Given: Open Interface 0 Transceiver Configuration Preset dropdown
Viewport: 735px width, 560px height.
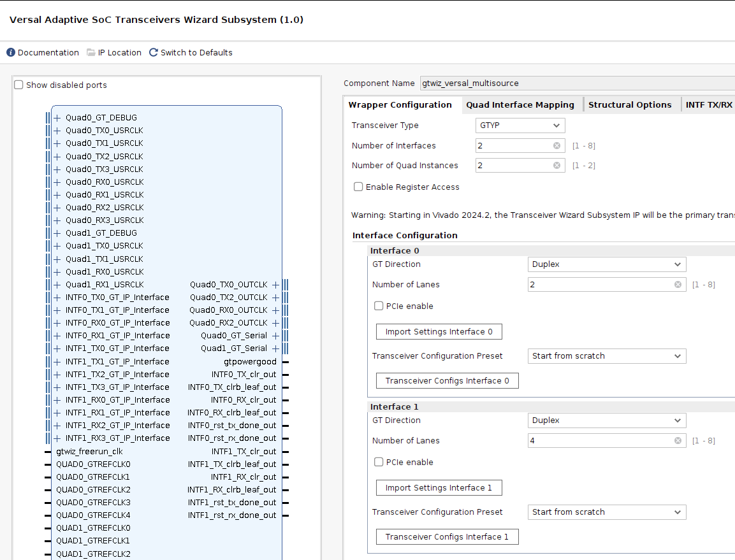Looking at the screenshot, I should (x=607, y=356).
